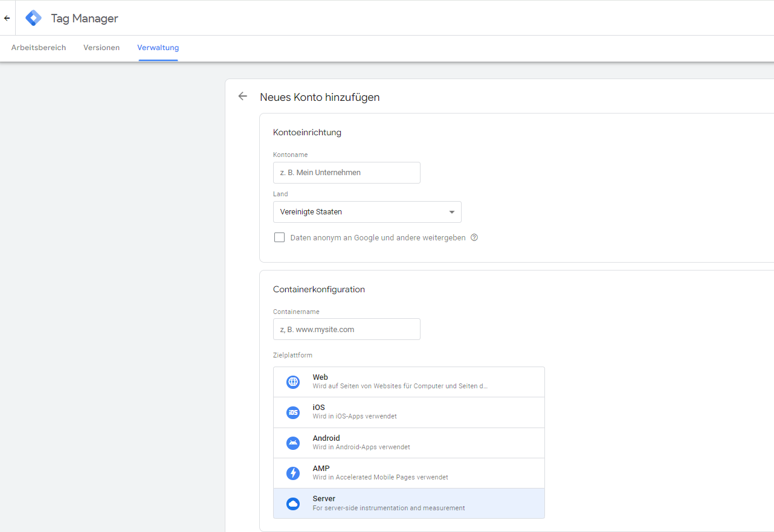Click the 'Wird in iOS-Apps verwendet' description
Viewport: 774px width, 532px height.
[x=355, y=417]
